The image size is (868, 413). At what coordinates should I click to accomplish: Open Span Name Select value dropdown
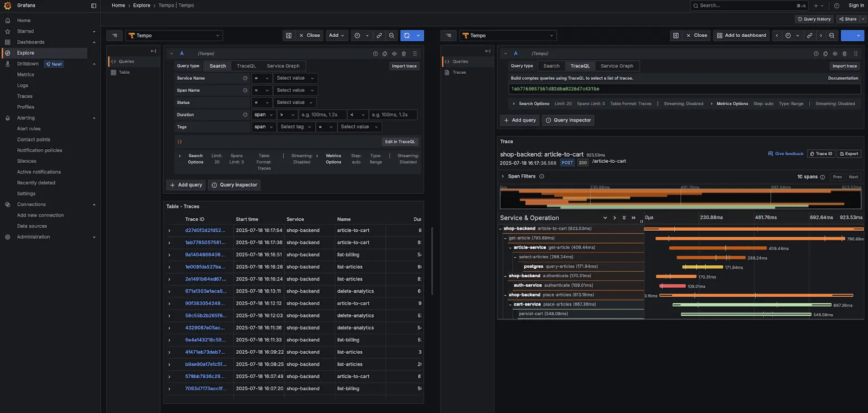pyautogui.click(x=296, y=91)
